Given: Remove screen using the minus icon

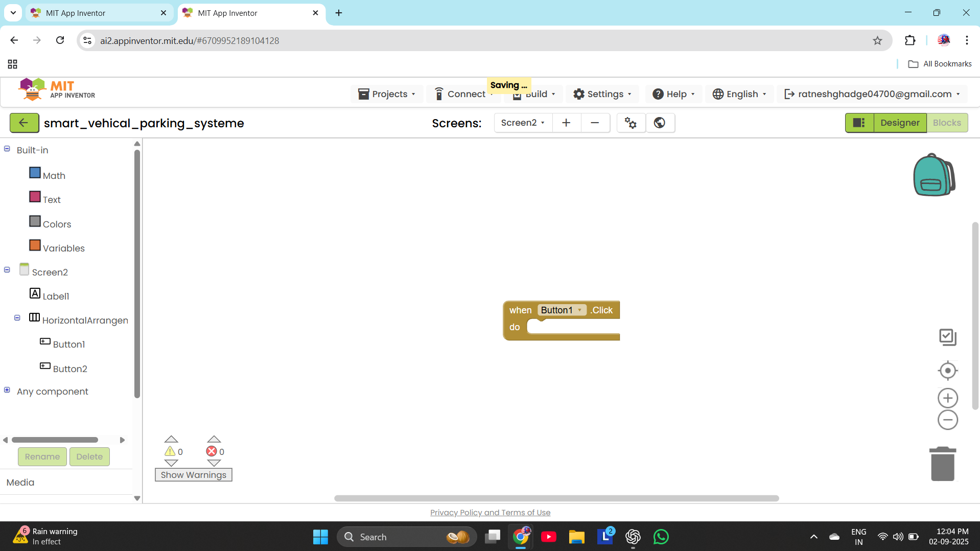Looking at the screenshot, I should [595, 123].
